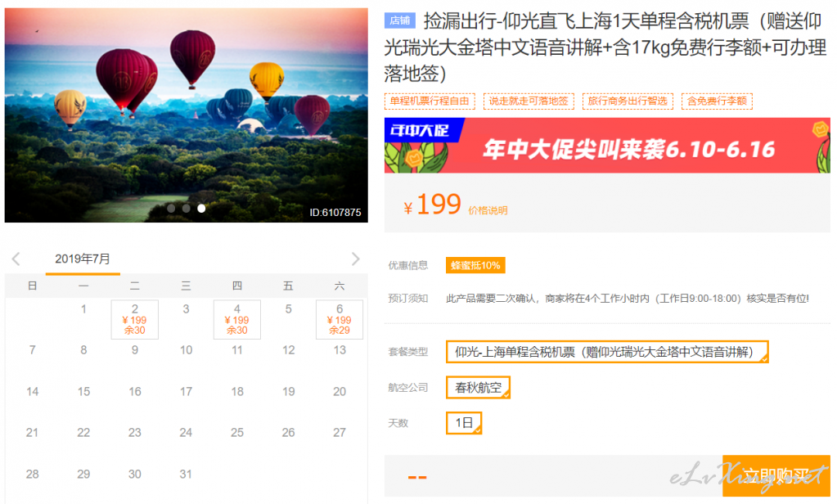Click calendar date 5

[x=288, y=308]
